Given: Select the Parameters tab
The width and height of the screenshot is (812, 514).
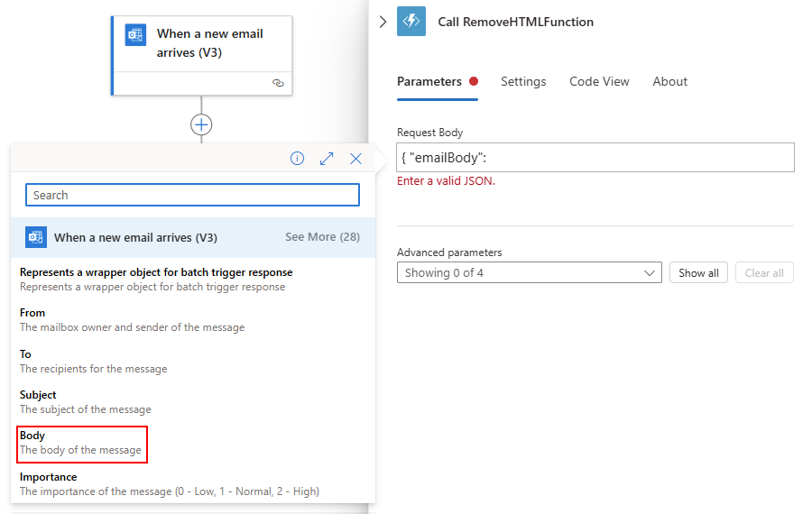Looking at the screenshot, I should point(429,81).
